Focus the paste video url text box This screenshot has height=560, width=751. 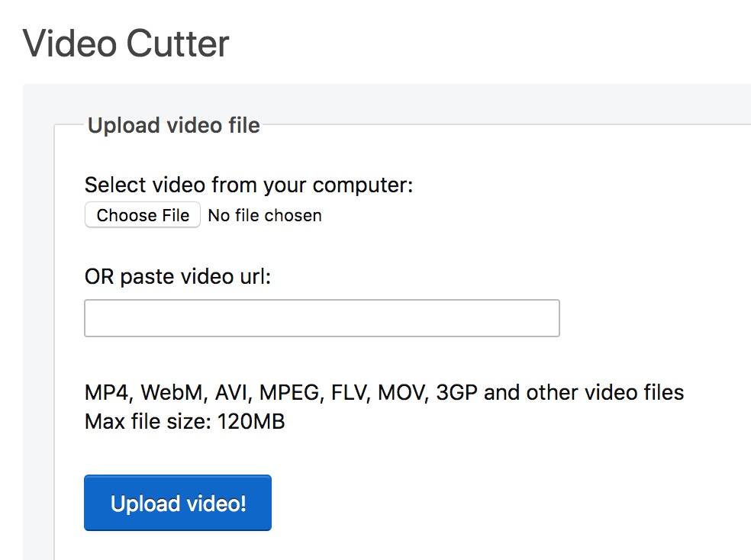[322, 318]
